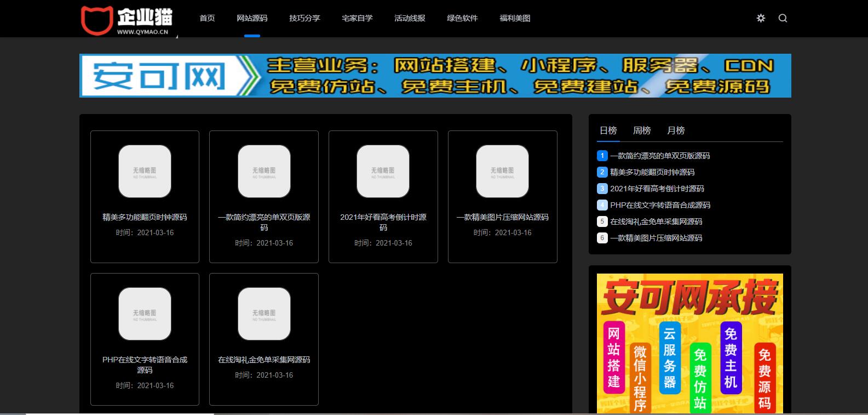The height and width of the screenshot is (415, 868).
Task: Select the 技巧分享 menu item
Action: point(304,18)
